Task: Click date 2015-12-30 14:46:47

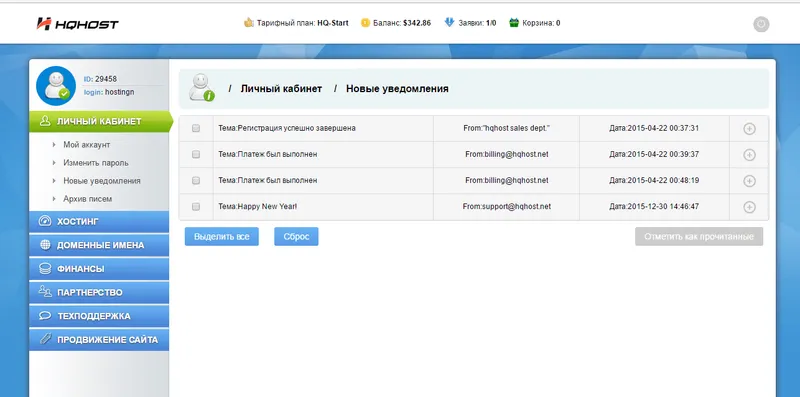Action: click(654, 207)
